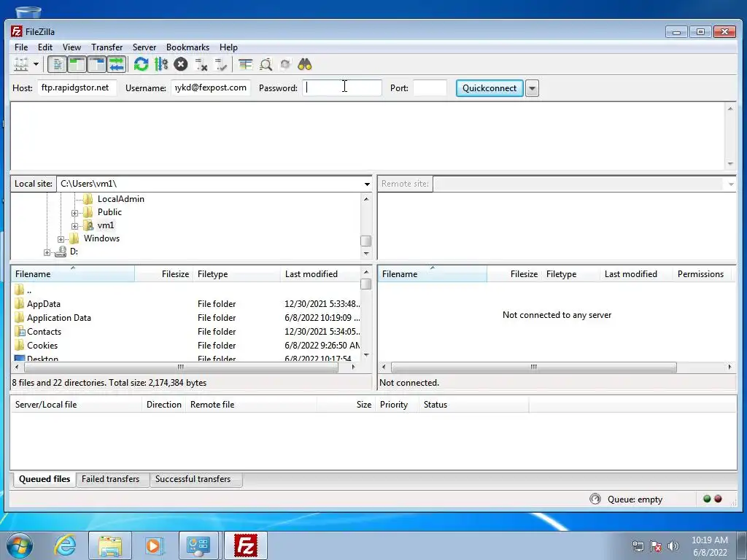This screenshot has height=560, width=747.
Task: Select vm1 folder in tree
Action: (105, 225)
